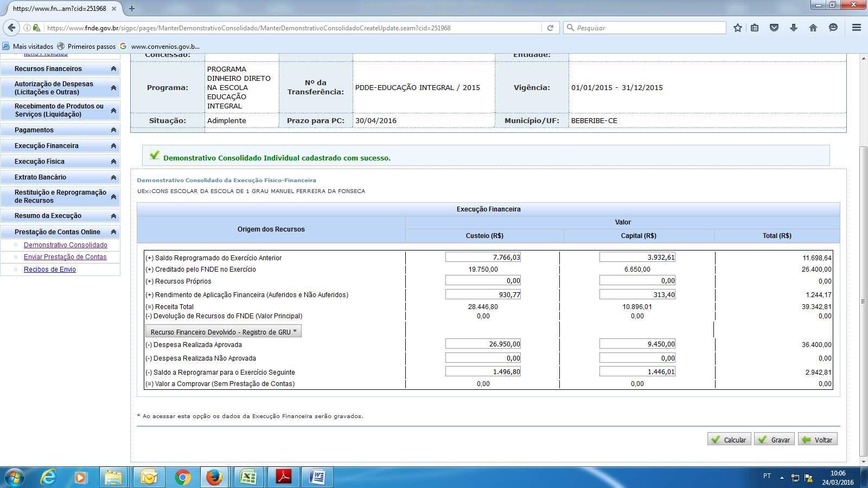Open the Firefox downloads arrow
The height and width of the screenshot is (488, 868).
tap(793, 28)
